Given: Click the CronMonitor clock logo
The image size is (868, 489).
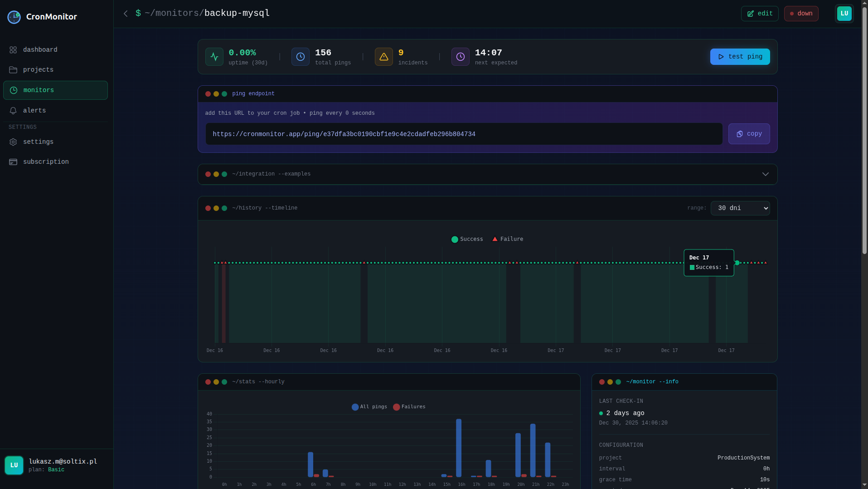Looking at the screenshot, I should click(14, 17).
